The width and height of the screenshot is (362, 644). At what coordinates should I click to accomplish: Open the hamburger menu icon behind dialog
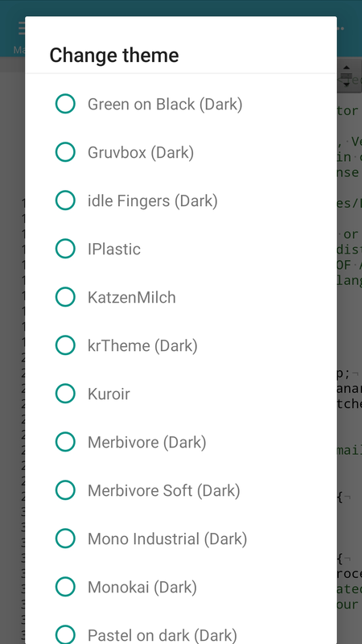point(22,28)
